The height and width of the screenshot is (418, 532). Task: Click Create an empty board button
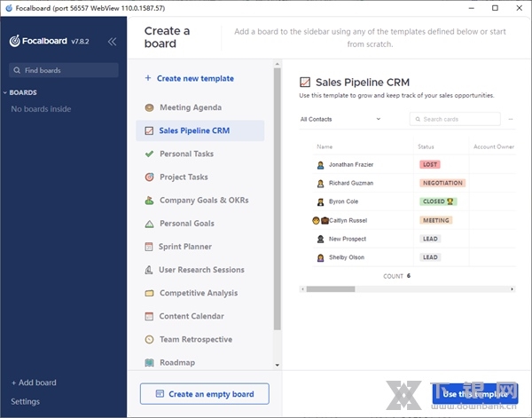(204, 394)
